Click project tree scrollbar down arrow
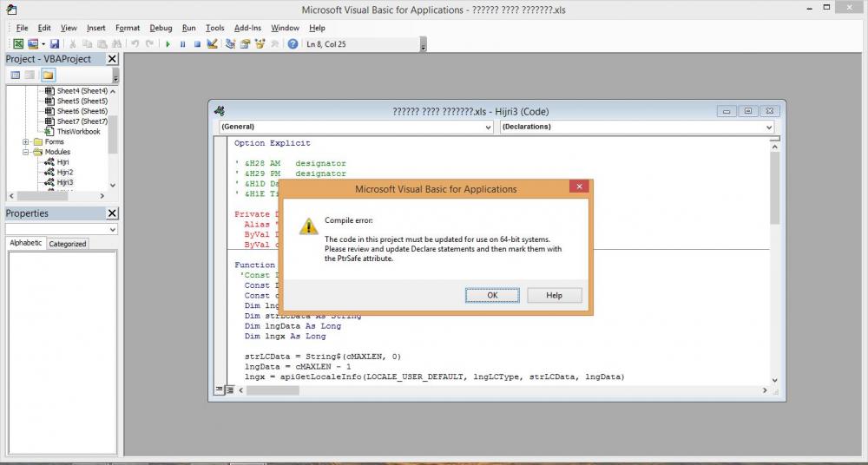Screen dimensions: 868x465 point(113,186)
